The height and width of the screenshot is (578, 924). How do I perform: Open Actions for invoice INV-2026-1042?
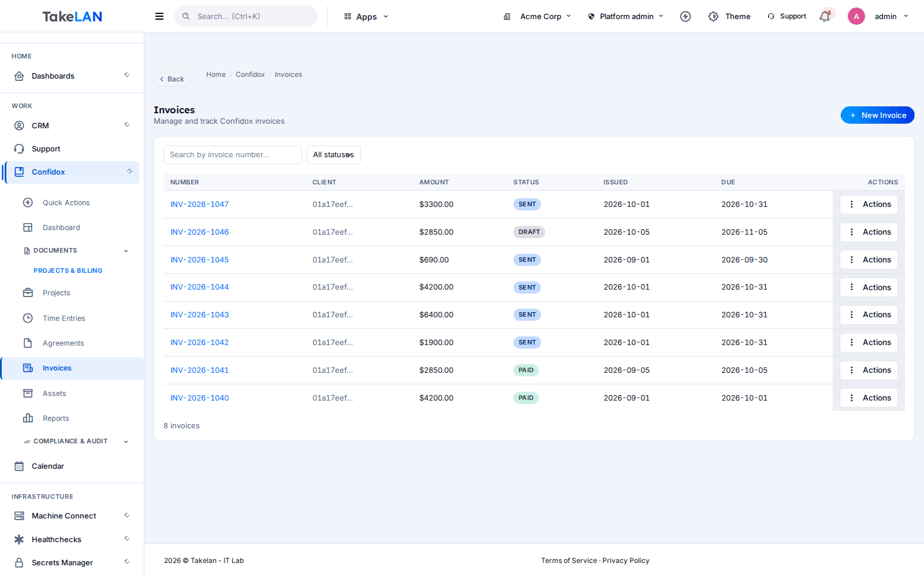[869, 342]
